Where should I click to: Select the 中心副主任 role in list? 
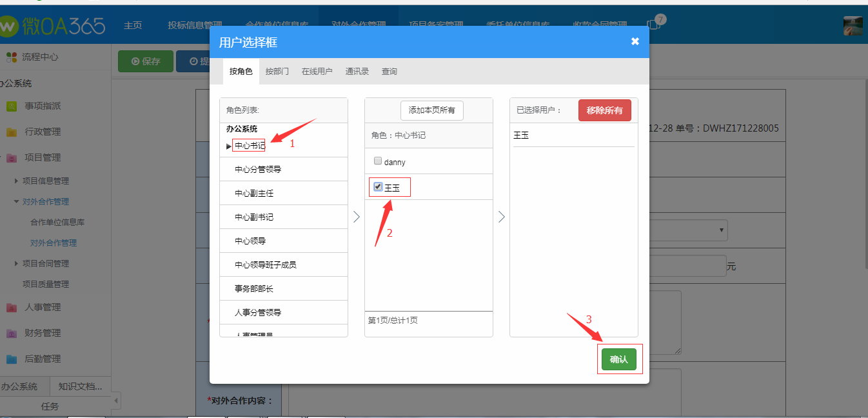(x=254, y=194)
